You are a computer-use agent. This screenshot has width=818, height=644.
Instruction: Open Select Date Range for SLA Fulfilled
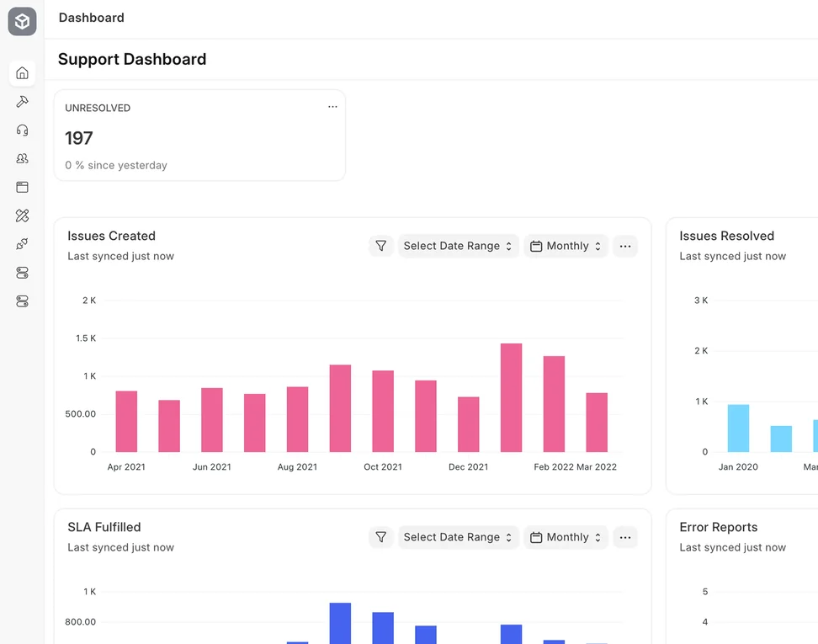[x=458, y=537]
